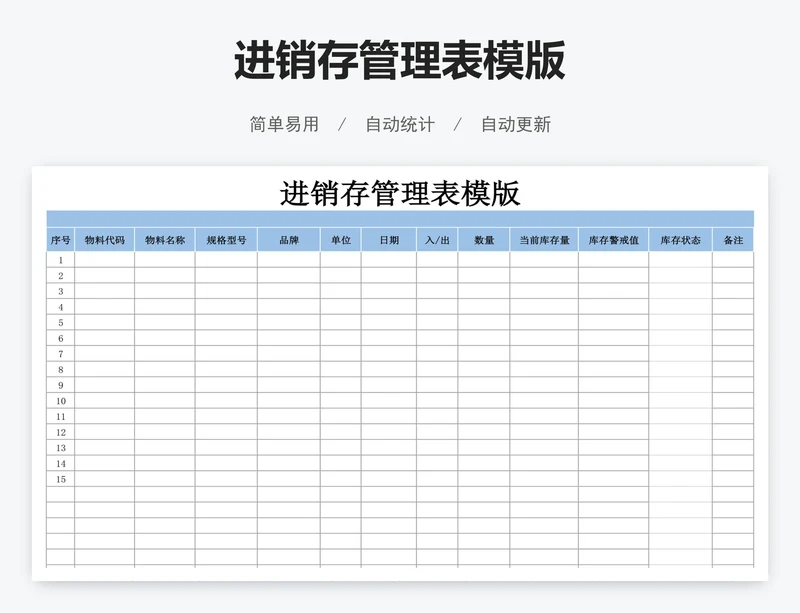Click row number 12 cell
The width and height of the screenshot is (800, 613).
61,432
